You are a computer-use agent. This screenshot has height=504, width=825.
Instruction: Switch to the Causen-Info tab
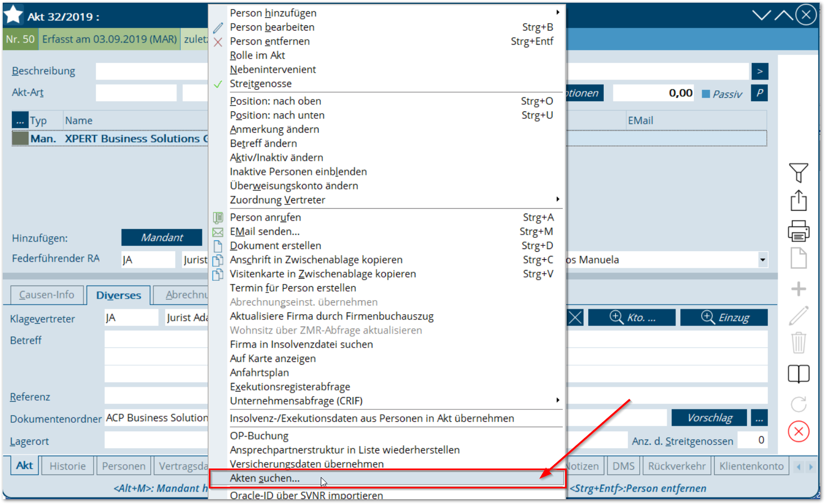(47, 295)
